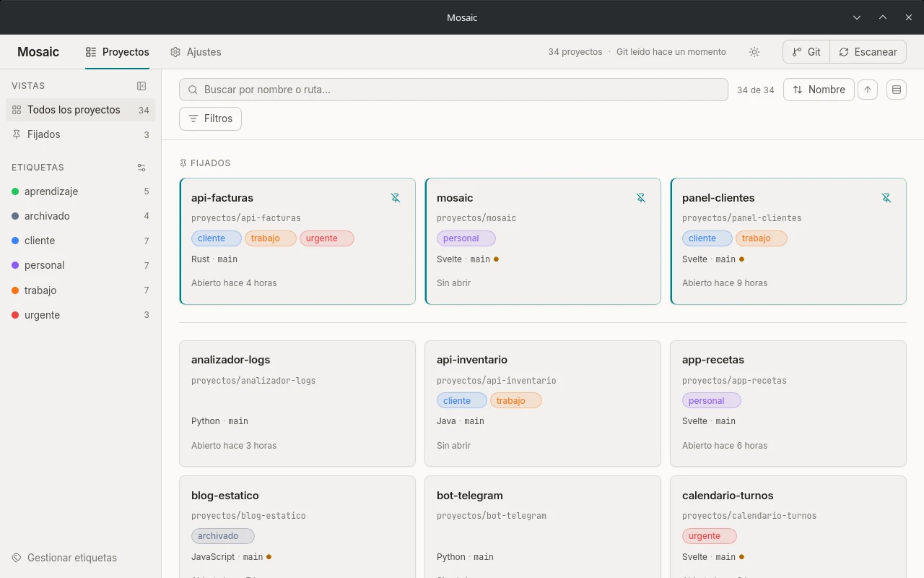Image resolution: width=924 pixels, height=578 pixels.
Task: Open the Git button in the header
Action: click(806, 52)
